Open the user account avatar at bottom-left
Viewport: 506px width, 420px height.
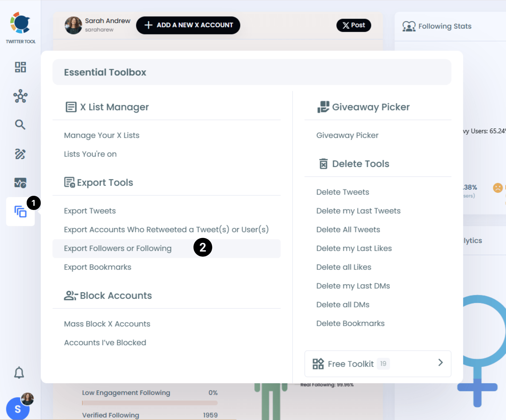click(18, 408)
